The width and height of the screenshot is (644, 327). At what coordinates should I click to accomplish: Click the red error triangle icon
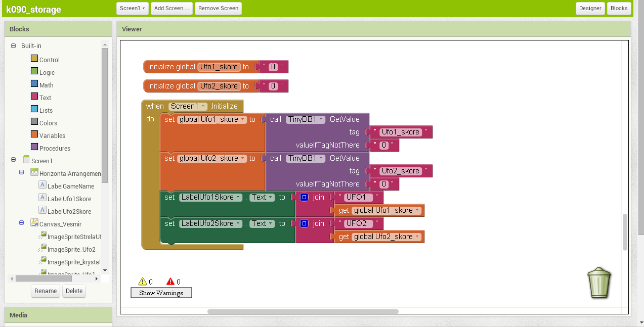pyautogui.click(x=170, y=282)
